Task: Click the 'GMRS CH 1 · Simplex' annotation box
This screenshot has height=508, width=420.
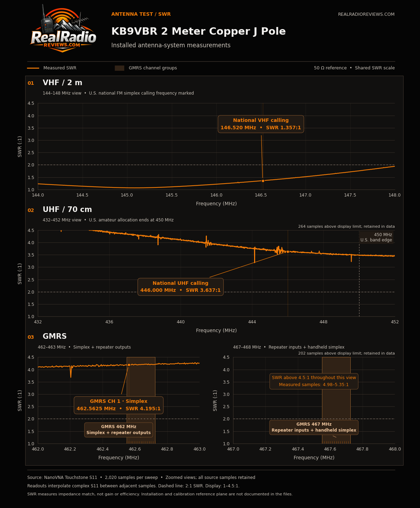Action: click(119, 405)
